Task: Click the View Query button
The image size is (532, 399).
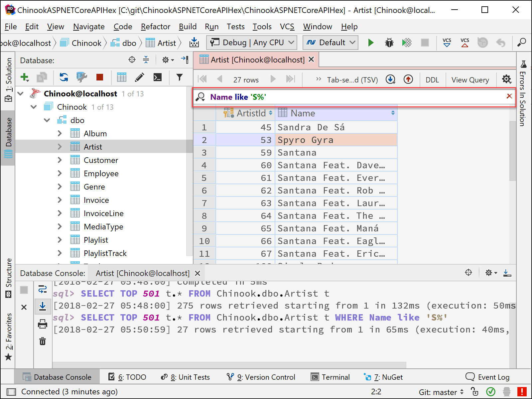Action: [x=470, y=80]
